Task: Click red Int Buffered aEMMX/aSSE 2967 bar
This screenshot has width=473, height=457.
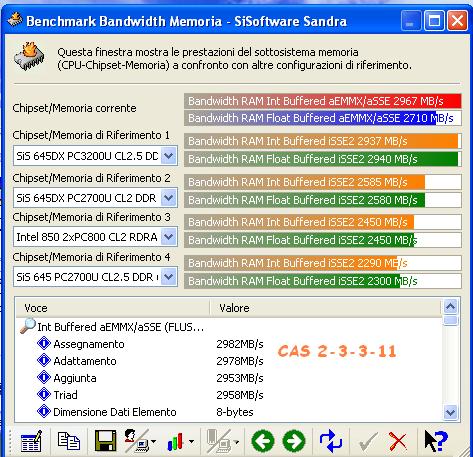Action: point(323,101)
